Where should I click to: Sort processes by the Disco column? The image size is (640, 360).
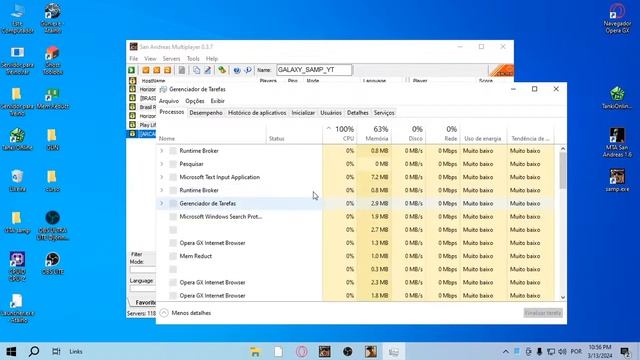pos(409,133)
